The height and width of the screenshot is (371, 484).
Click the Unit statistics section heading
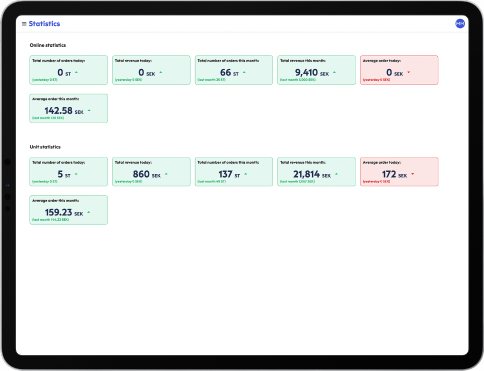point(45,147)
